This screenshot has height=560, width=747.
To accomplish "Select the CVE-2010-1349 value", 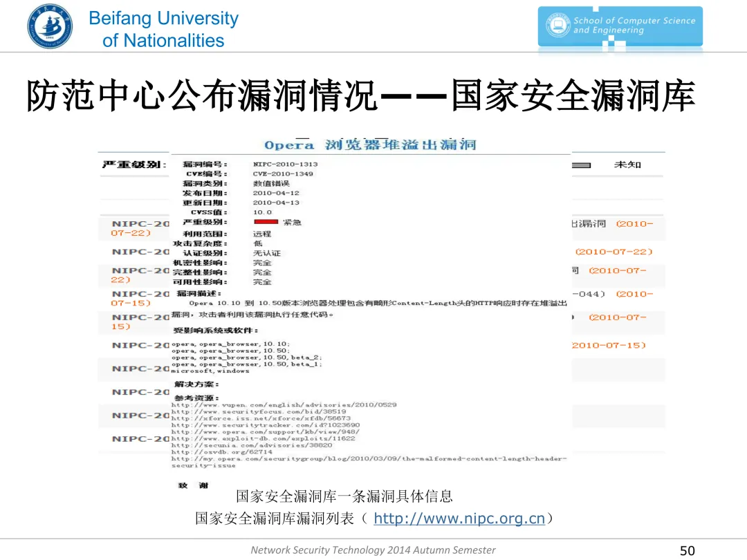I will [283, 174].
